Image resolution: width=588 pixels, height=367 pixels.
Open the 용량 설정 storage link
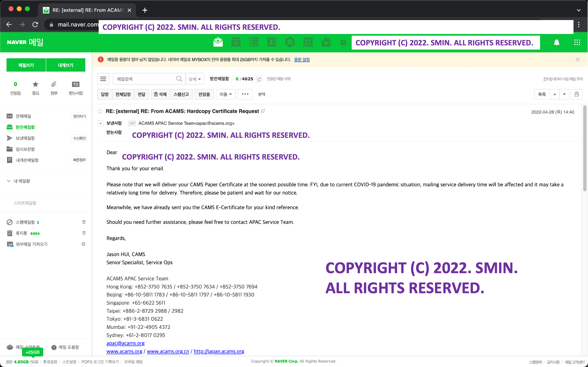[x=302, y=60]
